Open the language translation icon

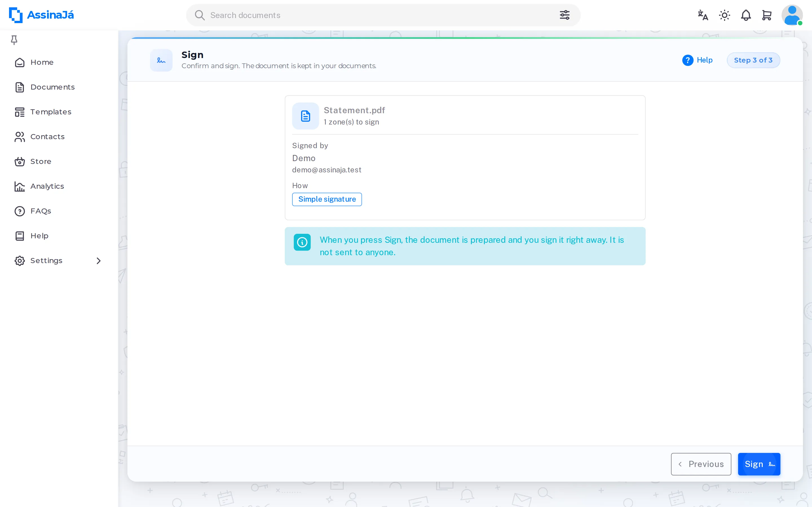click(703, 15)
